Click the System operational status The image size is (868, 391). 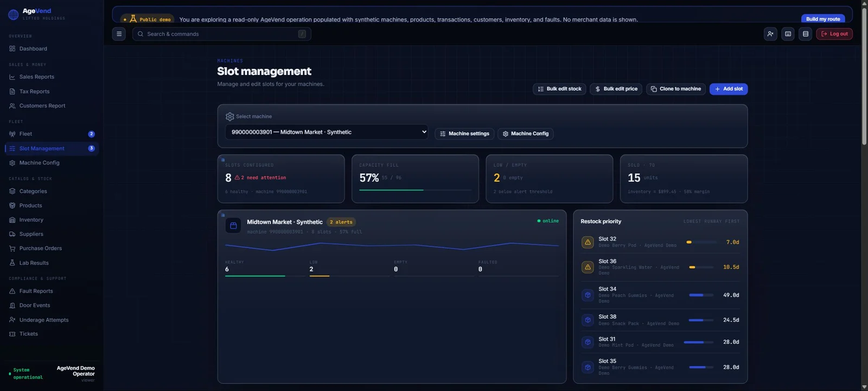click(26, 374)
